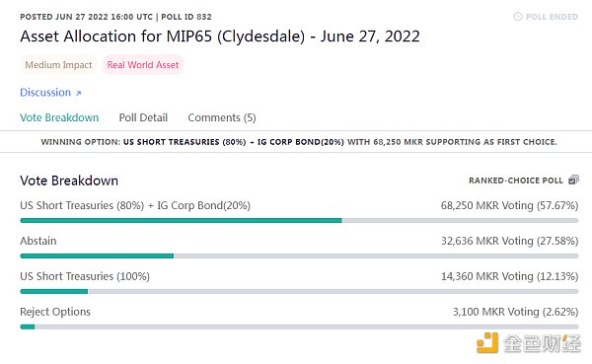Click the Jinse Finance watermark logo
The height and width of the screenshot is (364, 592).
coord(529,343)
